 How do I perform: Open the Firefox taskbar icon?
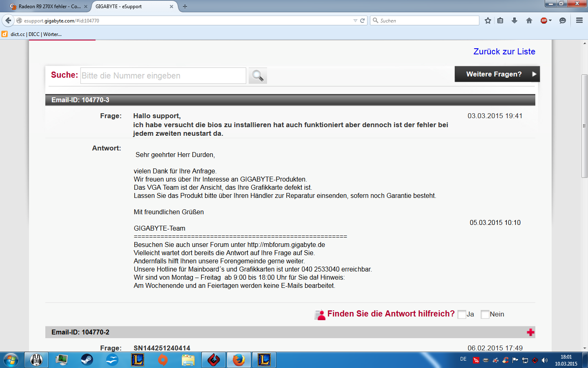point(239,360)
